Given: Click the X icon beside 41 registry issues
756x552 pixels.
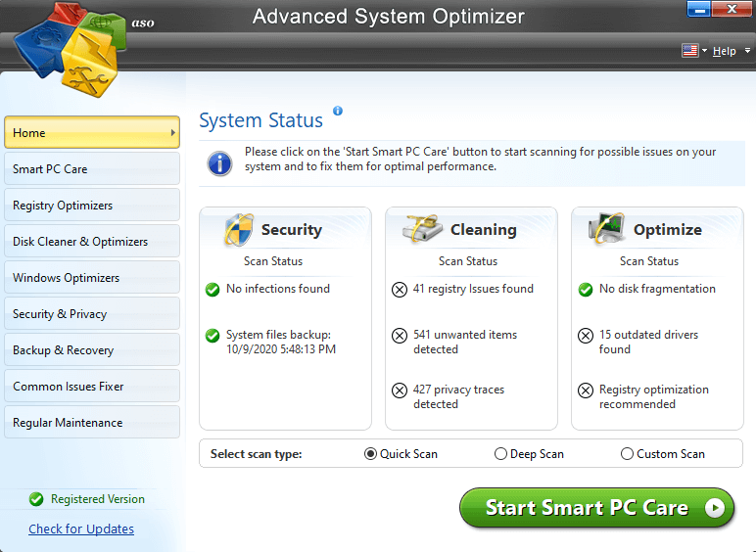Looking at the screenshot, I should 400,290.
